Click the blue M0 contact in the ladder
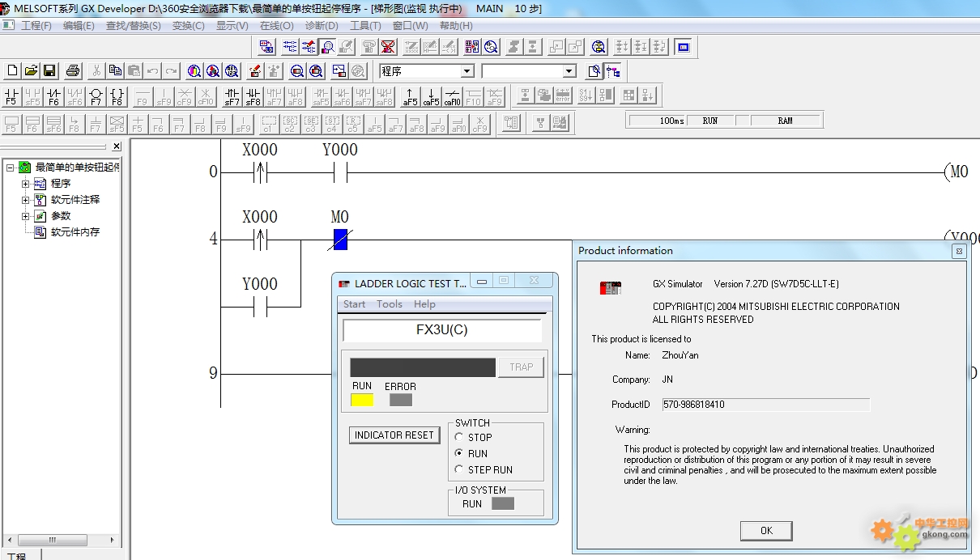Screen dimensions: 980x560 [x=340, y=240]
